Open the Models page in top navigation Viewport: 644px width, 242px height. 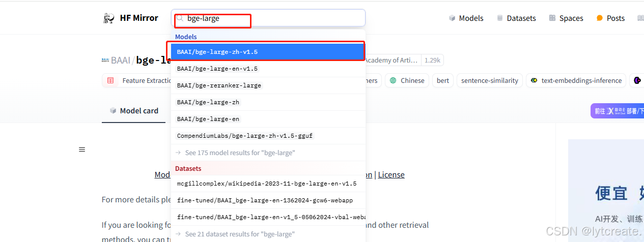pyautogui.click(x=466, y=18)
